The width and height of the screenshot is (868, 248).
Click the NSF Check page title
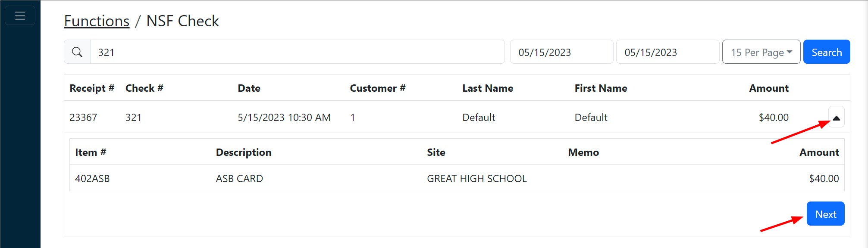click(182, 20)
